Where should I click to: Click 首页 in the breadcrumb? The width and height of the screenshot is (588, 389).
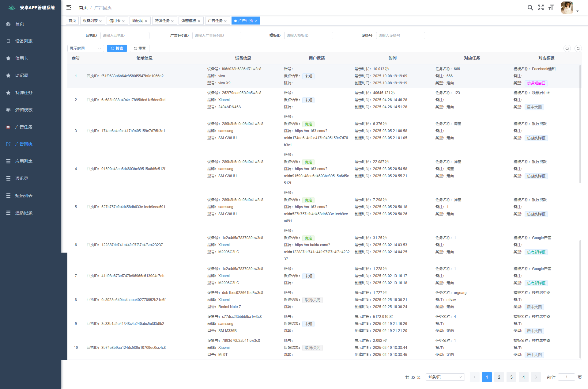click(x=83, y=8)
